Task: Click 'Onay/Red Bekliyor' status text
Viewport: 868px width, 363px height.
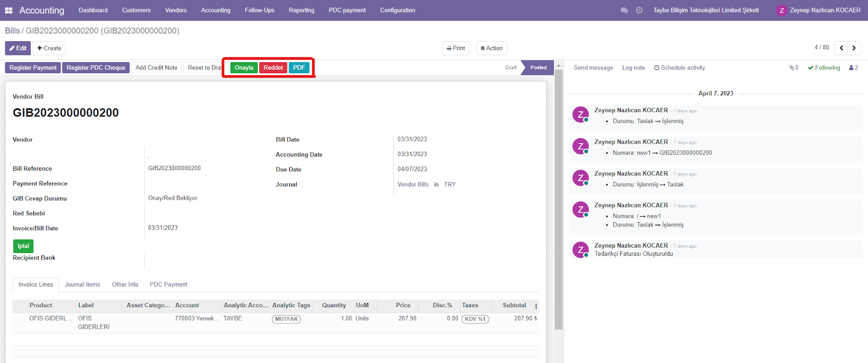Action: 173,198
